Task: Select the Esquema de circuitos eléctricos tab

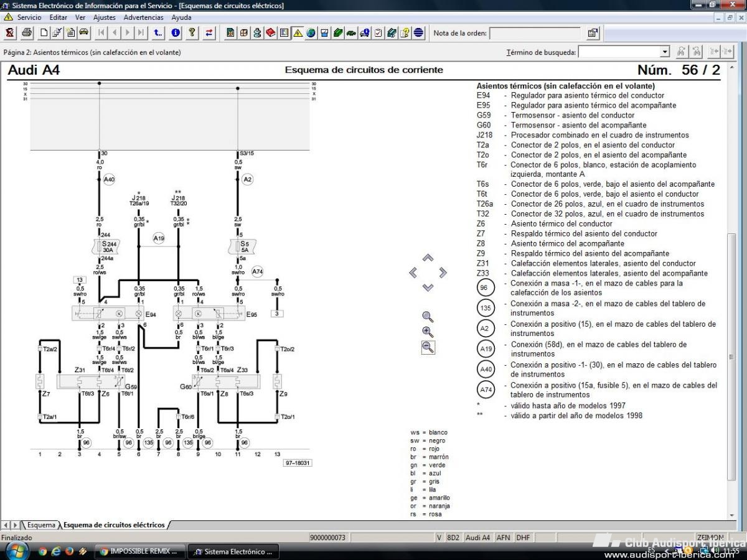Action: 114,525
